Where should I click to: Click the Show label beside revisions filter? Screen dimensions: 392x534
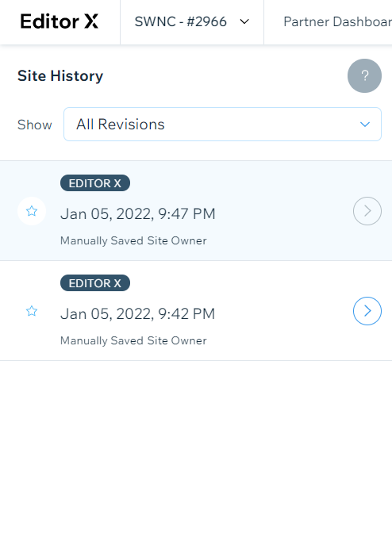pyautogui.click(x=34, y=125)
